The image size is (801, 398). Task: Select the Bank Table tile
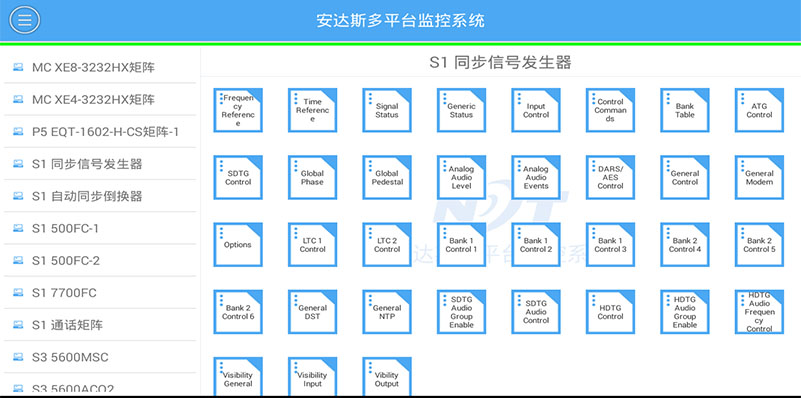pos(685,110)
